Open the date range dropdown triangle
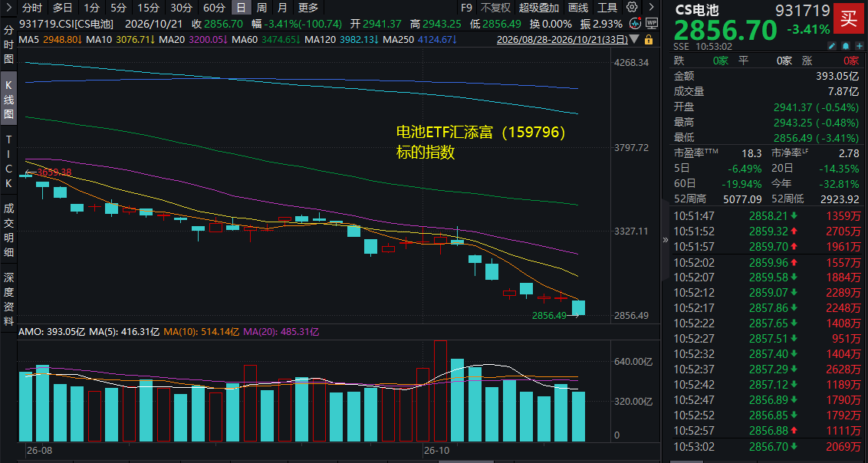Image resolution: width=868 pixels, height=463 pixels. tap(634, 40)
